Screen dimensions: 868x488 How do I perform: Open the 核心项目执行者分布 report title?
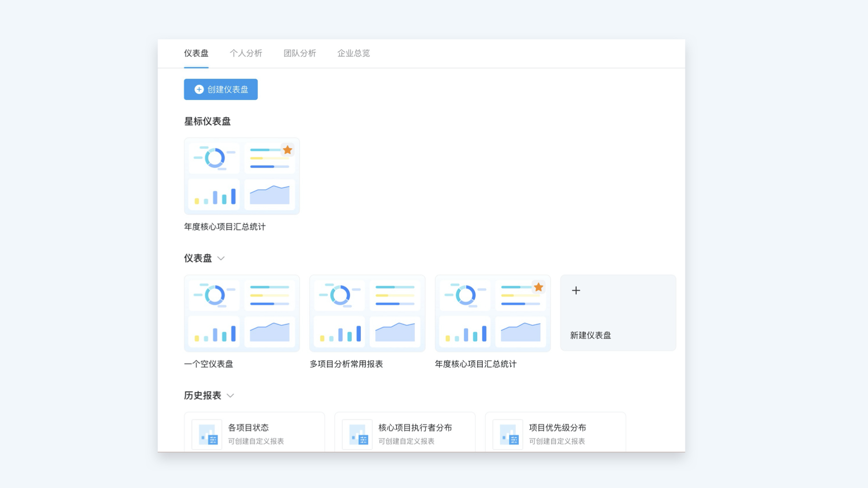415,427
